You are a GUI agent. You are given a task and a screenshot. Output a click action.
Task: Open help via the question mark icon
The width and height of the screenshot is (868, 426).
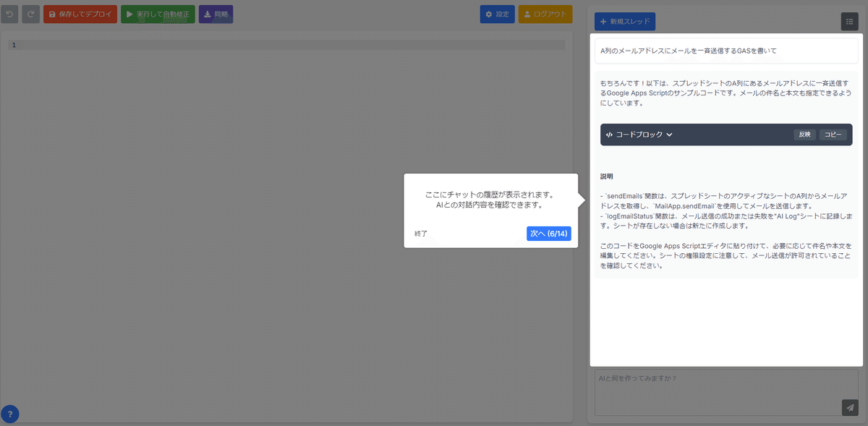point(9,414)
